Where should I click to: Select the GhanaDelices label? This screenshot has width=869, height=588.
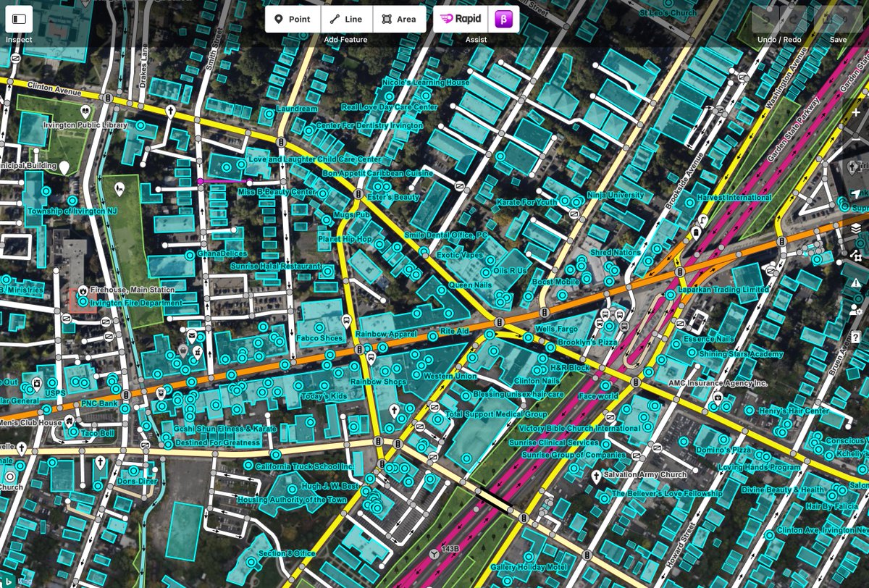[x=222, y=253]
